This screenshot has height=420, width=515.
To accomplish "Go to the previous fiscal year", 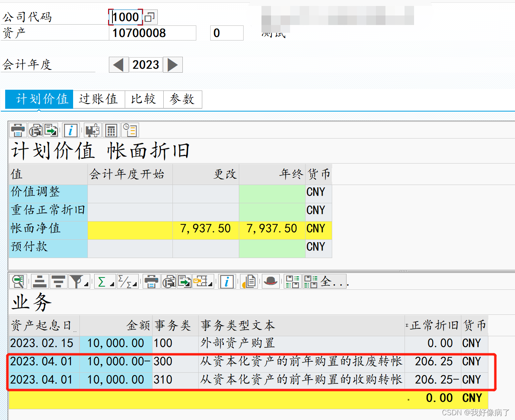I will 118,65.
